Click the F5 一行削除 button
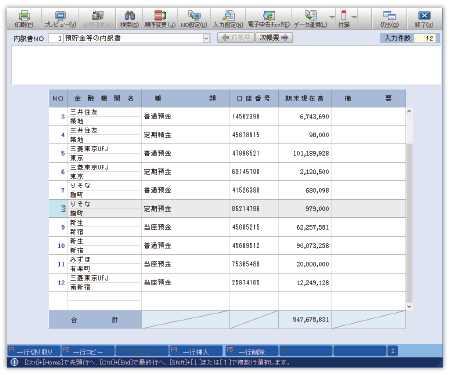This screenshot has width=450, height=375. (x=252, y=351)
